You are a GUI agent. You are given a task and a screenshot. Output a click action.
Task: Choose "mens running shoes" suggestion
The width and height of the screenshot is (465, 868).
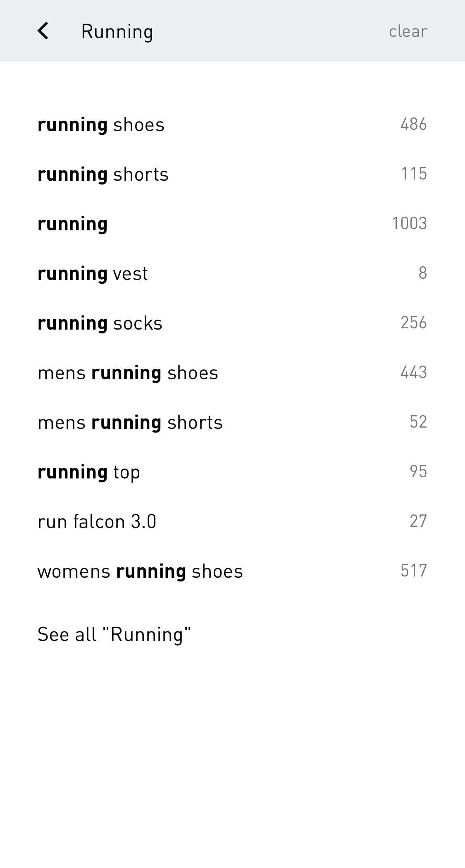tap(128, 373)
